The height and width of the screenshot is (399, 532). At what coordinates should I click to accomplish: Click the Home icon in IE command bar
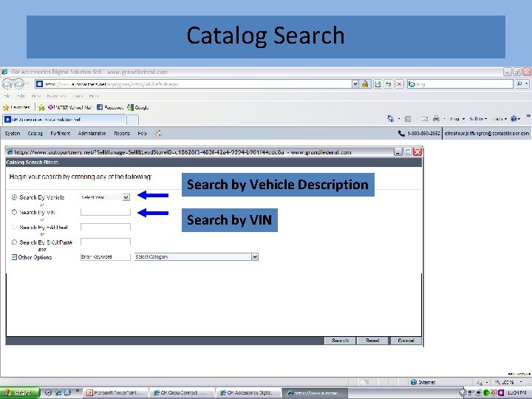(x=391, y=119)
